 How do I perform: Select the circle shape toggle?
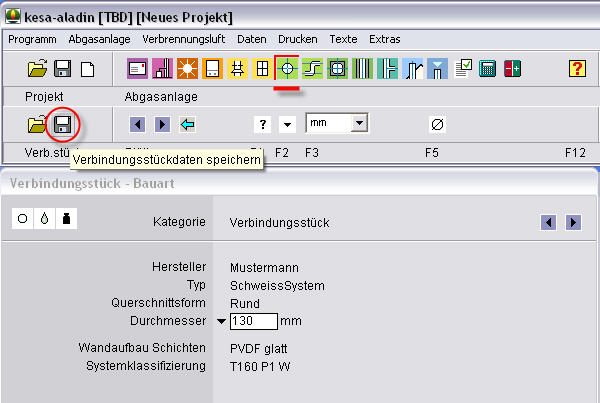(22, 219)
